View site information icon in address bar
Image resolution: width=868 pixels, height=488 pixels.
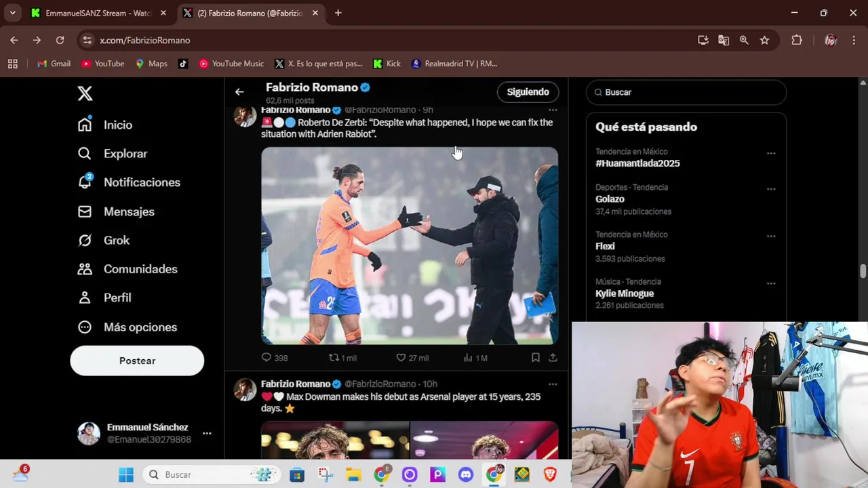[x=87, y=40]
